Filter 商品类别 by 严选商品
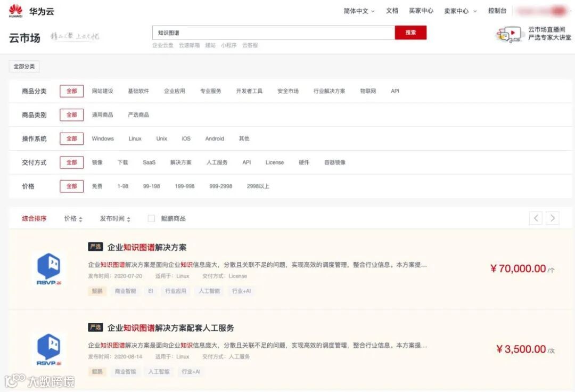Screen dimensions: 575x392 pyautogui.click(x=138, y=115)
